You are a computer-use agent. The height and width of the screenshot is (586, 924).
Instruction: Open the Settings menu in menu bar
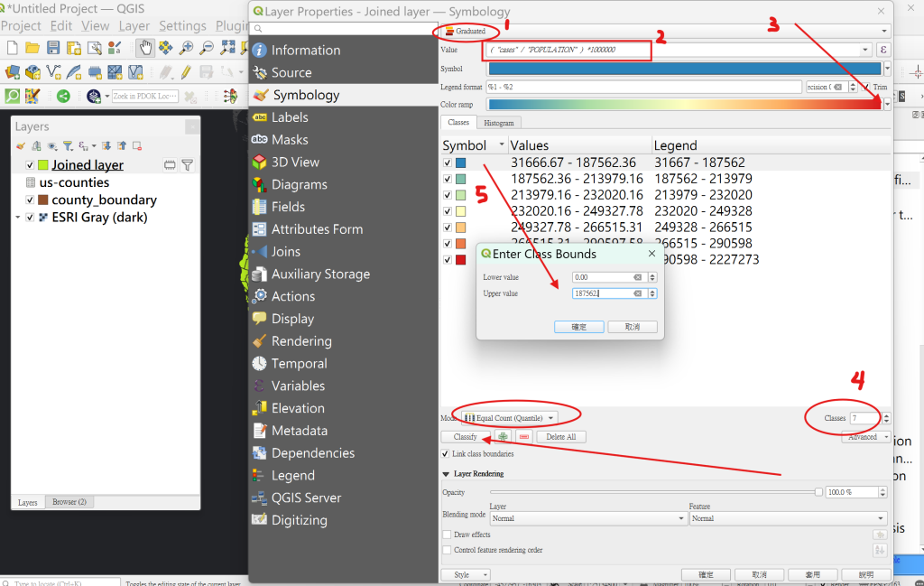coord(182,26)
